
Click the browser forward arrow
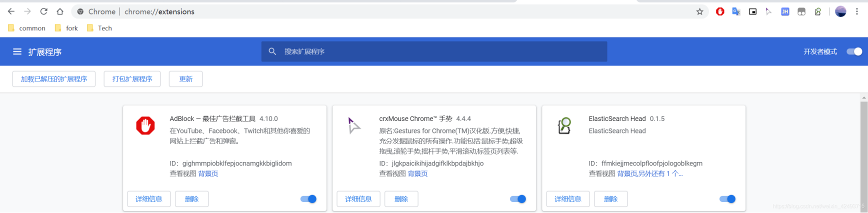coord(27,11)
